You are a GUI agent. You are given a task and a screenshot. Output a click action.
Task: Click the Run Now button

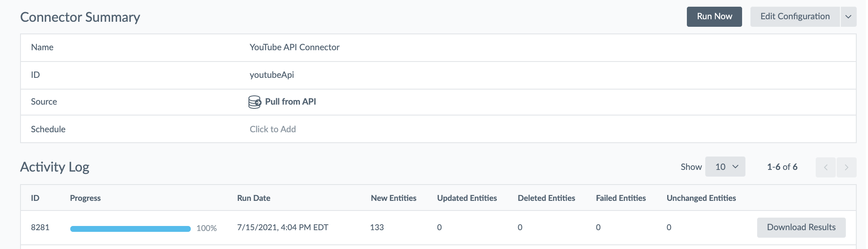point(714,17)
